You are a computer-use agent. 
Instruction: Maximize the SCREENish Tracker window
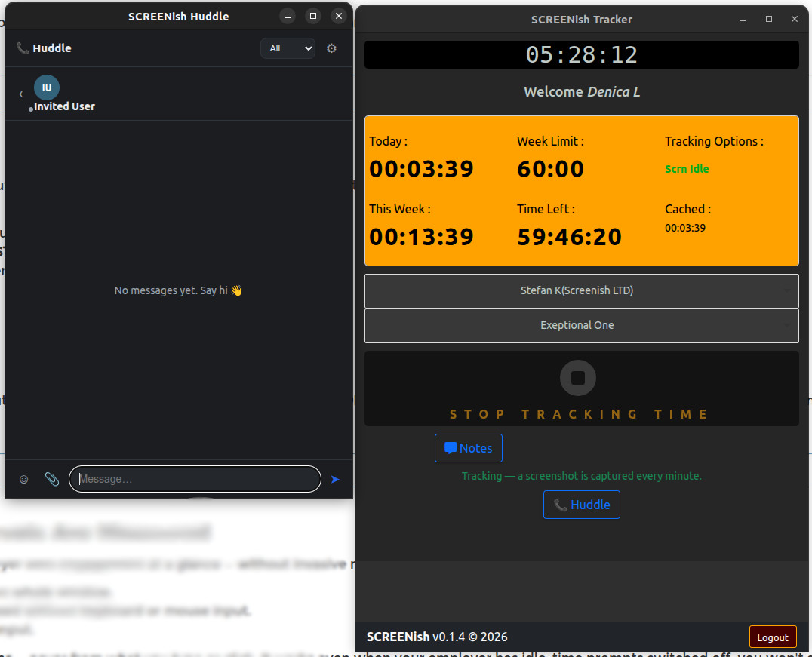[769, 19]
